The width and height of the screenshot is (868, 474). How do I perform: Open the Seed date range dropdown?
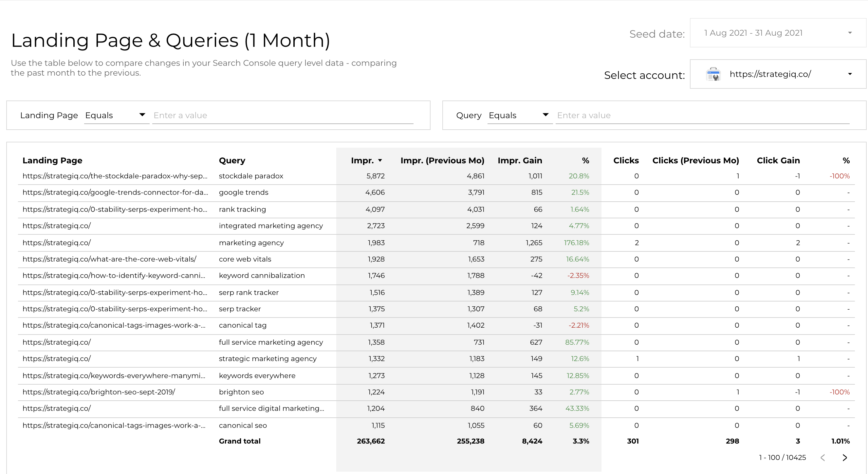point(778,33)
